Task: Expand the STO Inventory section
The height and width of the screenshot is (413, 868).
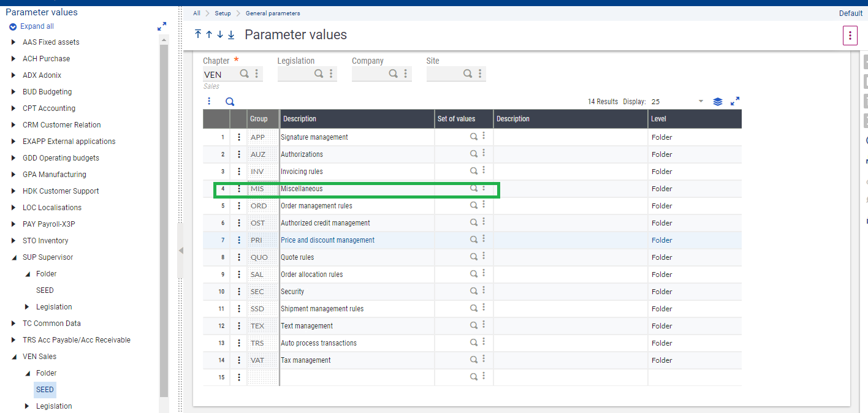Action: point(13,240)
